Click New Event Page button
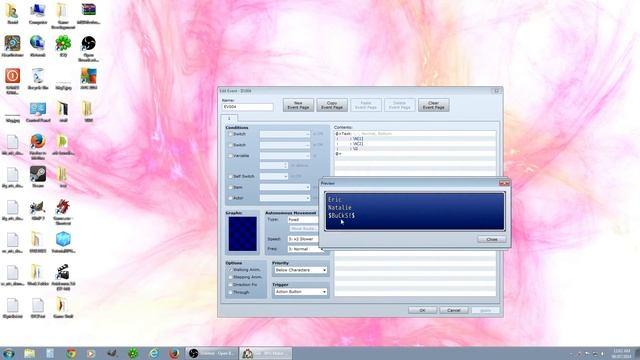 click(x=298, y=105)
